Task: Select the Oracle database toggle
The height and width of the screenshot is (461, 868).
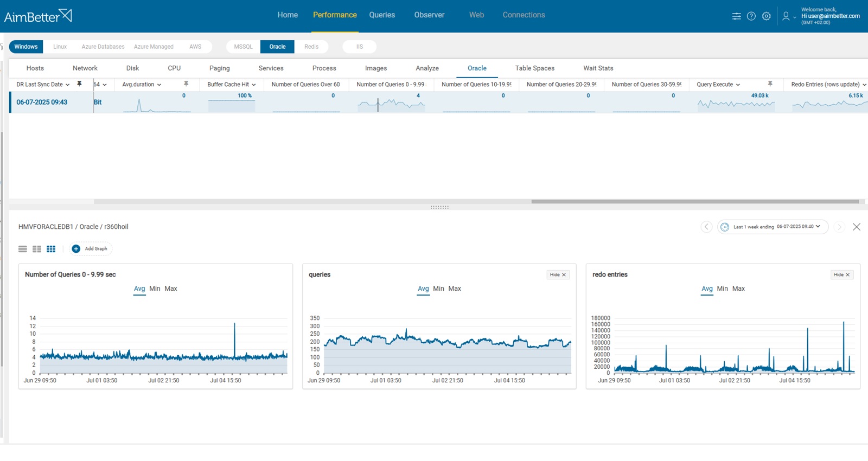Action: [277, 47]
